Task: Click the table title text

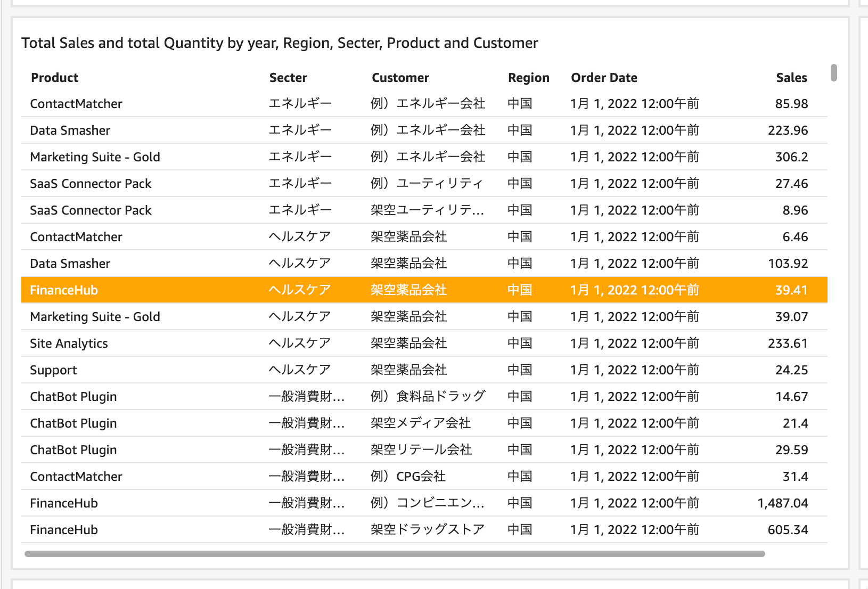Action: [x=279, y=43]
